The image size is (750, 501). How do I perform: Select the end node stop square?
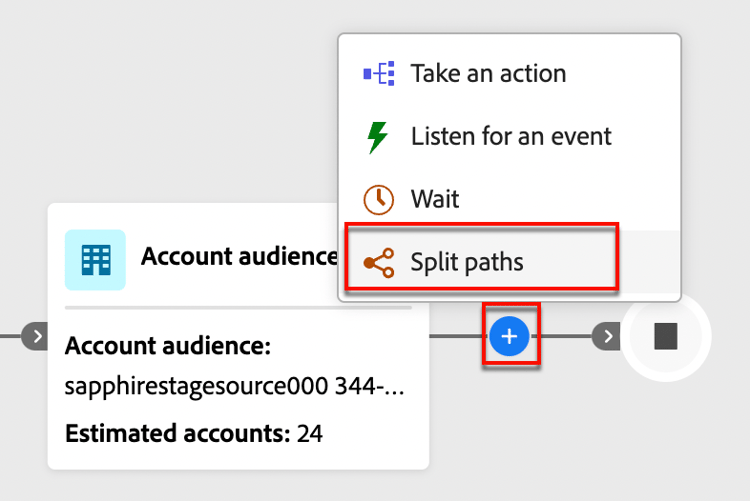pyautogui.click(x=666, y=336)
